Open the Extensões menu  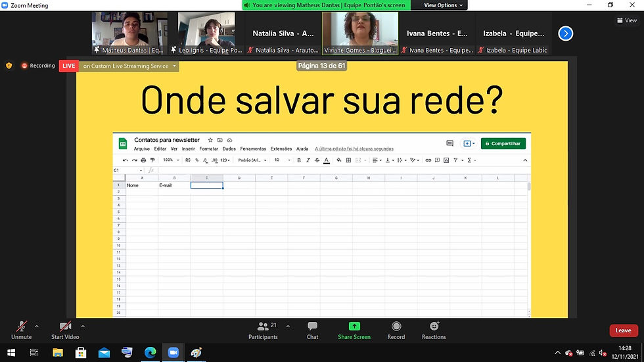click(281, 149)
